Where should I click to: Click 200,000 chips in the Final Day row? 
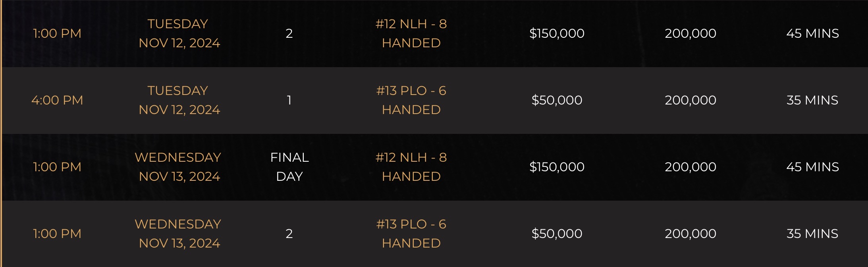pyautogui.click(x=691, y=167)
